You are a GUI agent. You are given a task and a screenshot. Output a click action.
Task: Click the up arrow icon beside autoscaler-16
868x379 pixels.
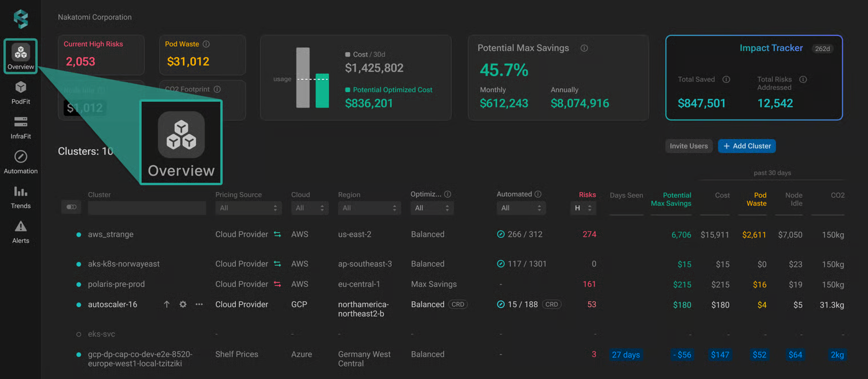pyautogui.click(x=167, y=305)
